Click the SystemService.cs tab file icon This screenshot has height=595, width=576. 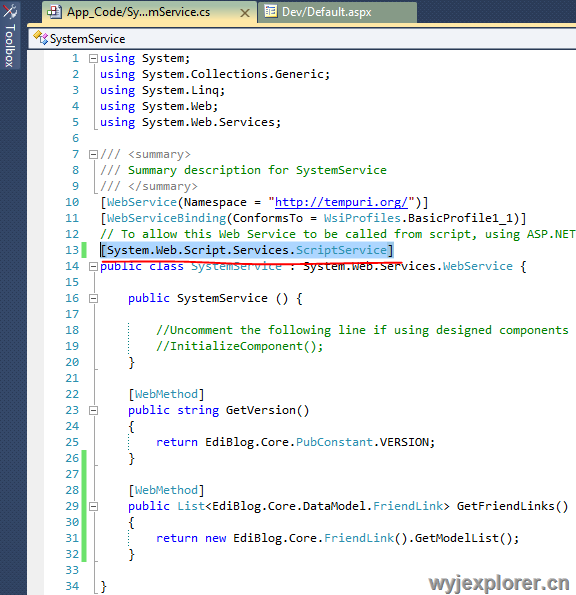pyautogui.click(x=54, y=12)
